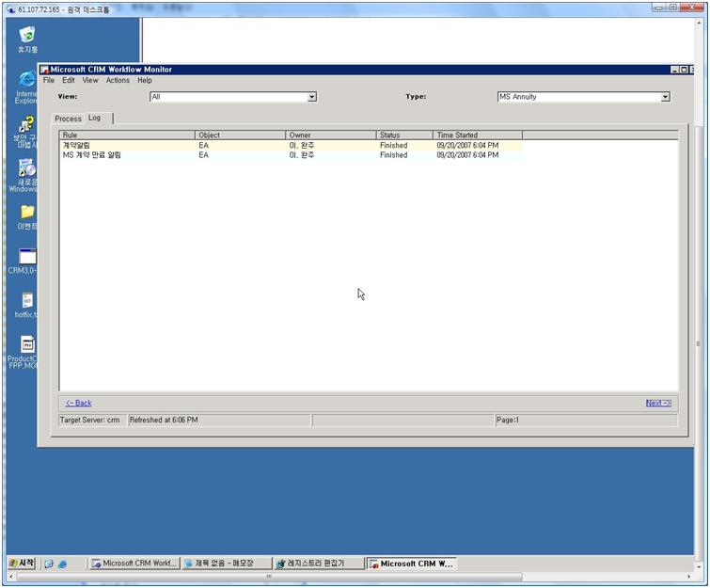Click active Microsoft CRM W... taskbar button
The image size is (710, 588).
(x=412, y=564)
